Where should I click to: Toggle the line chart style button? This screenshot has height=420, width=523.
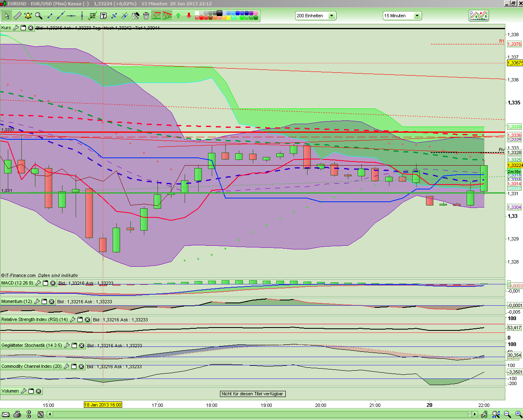coord(157,16)
